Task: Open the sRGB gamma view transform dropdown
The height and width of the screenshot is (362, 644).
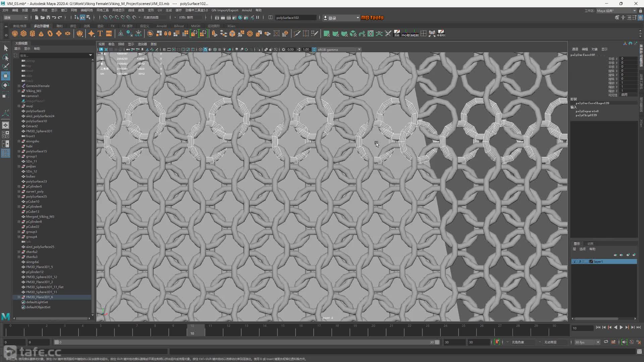Action: coord(339,50)
